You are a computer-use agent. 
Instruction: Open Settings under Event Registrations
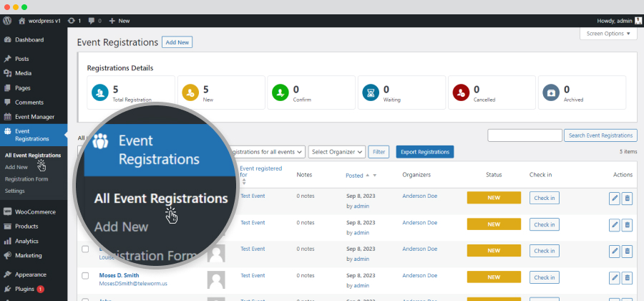coord(15,191)
